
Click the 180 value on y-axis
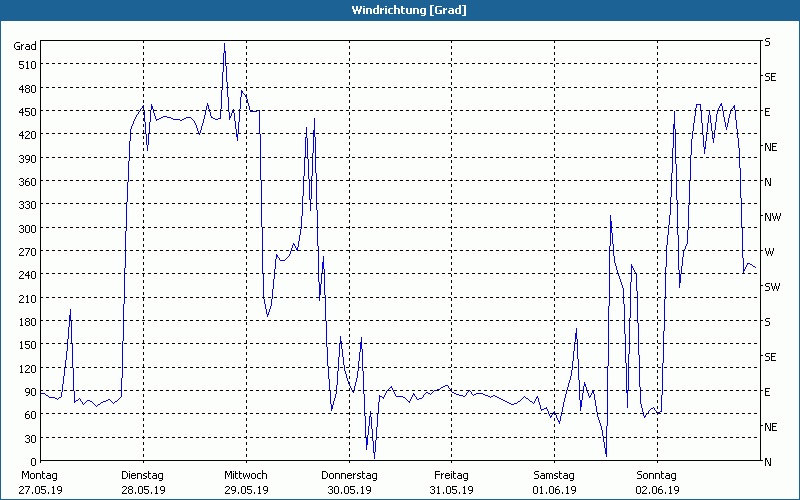pyautogui.click(x=26, y=322)
